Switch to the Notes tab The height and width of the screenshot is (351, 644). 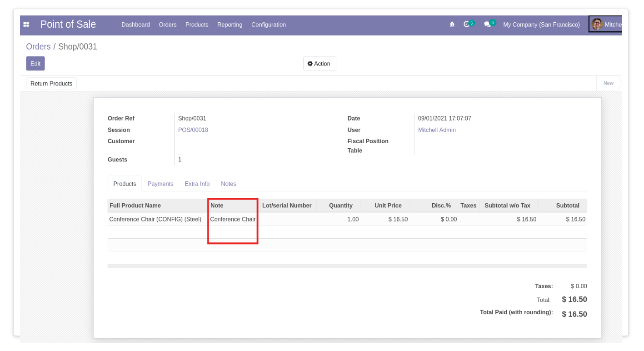229,184
